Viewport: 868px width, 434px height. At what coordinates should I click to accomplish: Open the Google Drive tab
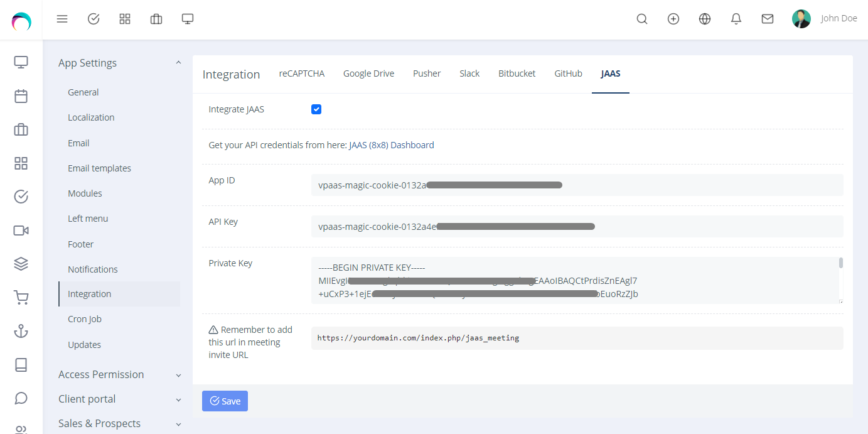pyautogui.click(x=368, y=73)
